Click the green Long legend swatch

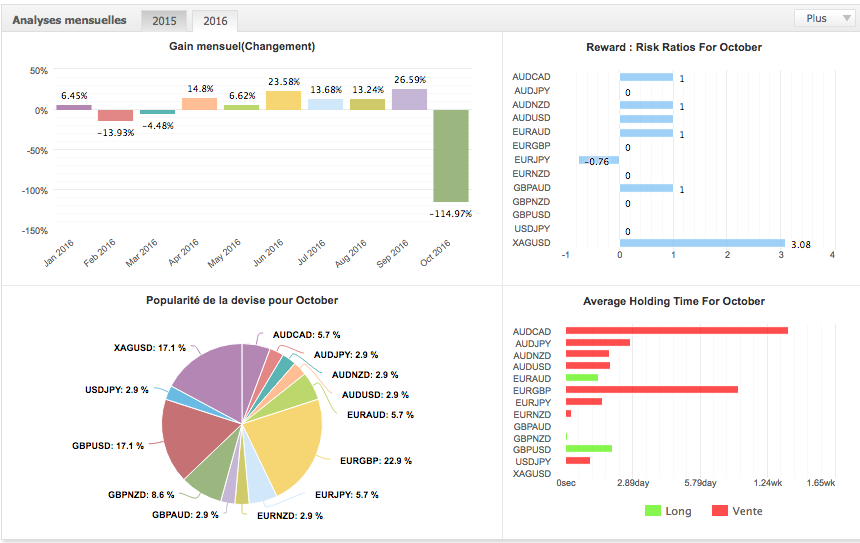point(653,511)
